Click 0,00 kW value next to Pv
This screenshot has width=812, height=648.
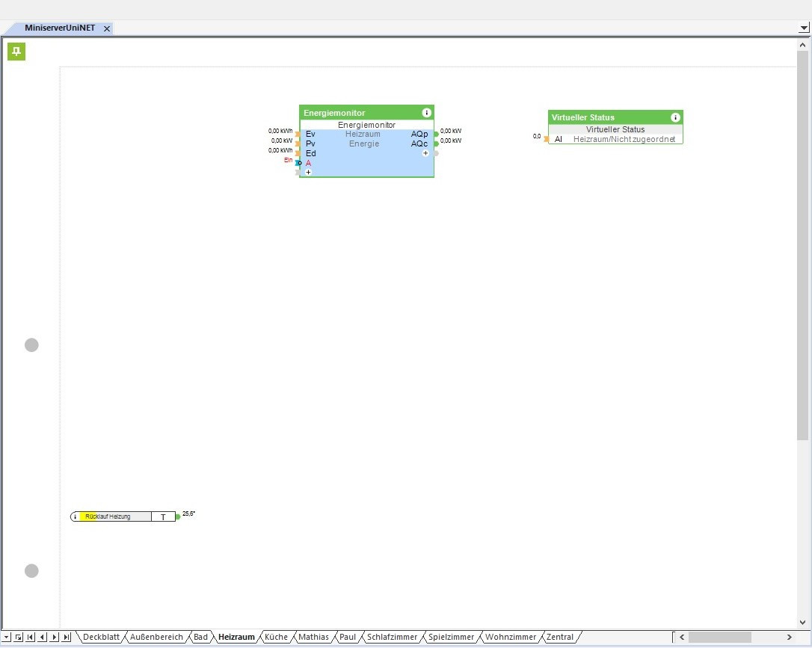(x=282, y=141)
